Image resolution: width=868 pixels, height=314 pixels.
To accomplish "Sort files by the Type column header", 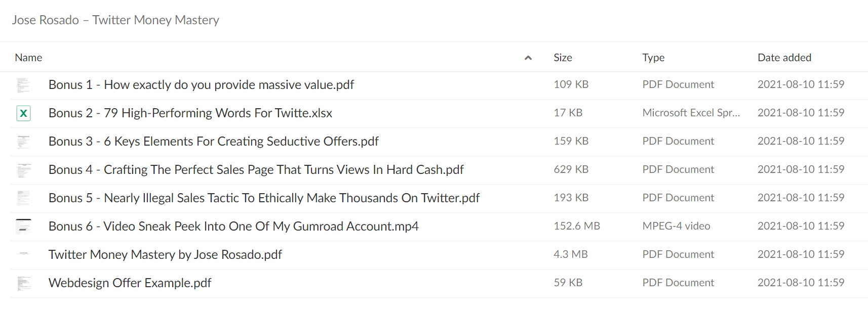I will [x=653, y=58].
